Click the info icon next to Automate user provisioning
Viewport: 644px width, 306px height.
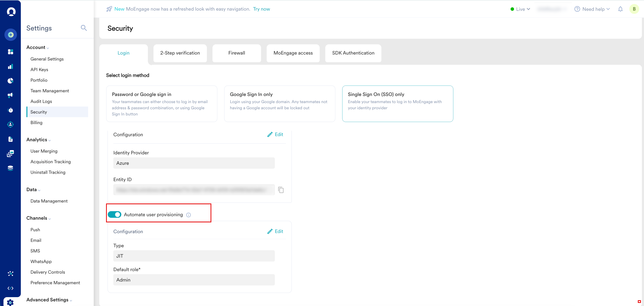tap(189, 215)
